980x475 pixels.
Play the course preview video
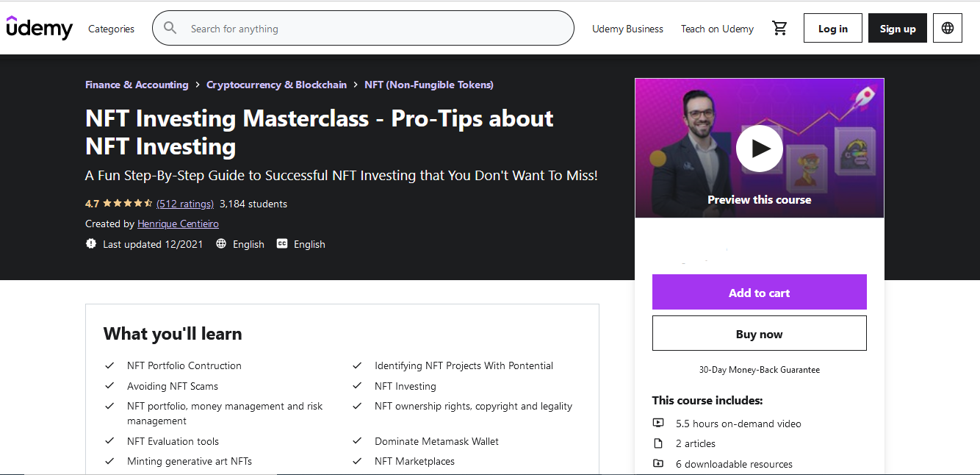click(759, 149)
